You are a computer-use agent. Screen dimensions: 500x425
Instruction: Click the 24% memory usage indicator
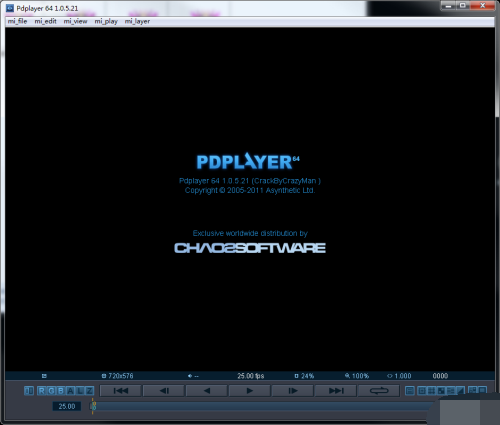coord(304,376)
